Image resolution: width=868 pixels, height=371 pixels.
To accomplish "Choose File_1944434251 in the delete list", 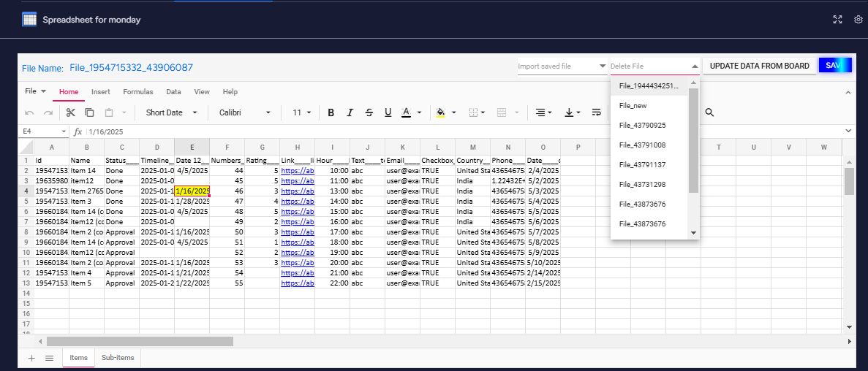I will tap(649, 86).
